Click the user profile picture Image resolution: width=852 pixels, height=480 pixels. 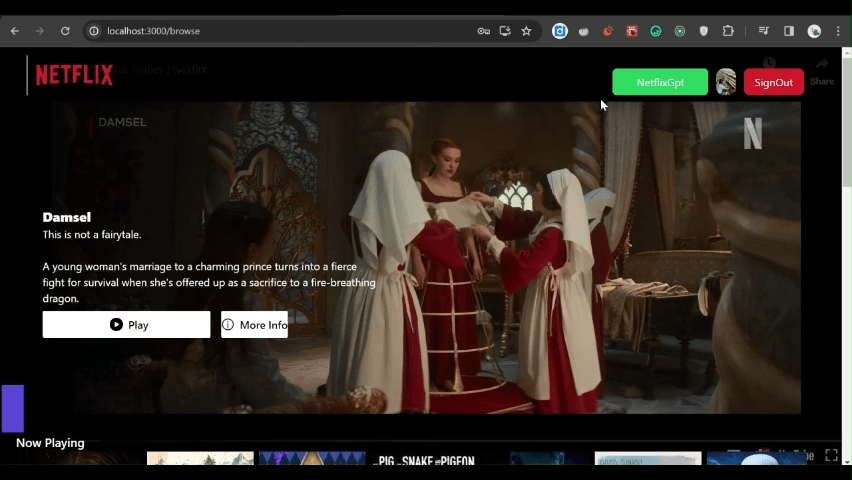point(726,82)
